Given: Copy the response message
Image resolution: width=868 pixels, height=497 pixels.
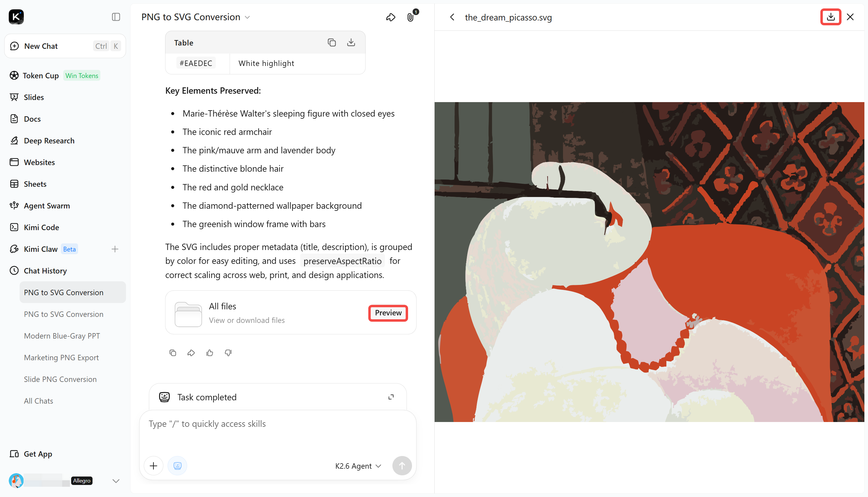Looking at the screenshot, I should point(173,353).
